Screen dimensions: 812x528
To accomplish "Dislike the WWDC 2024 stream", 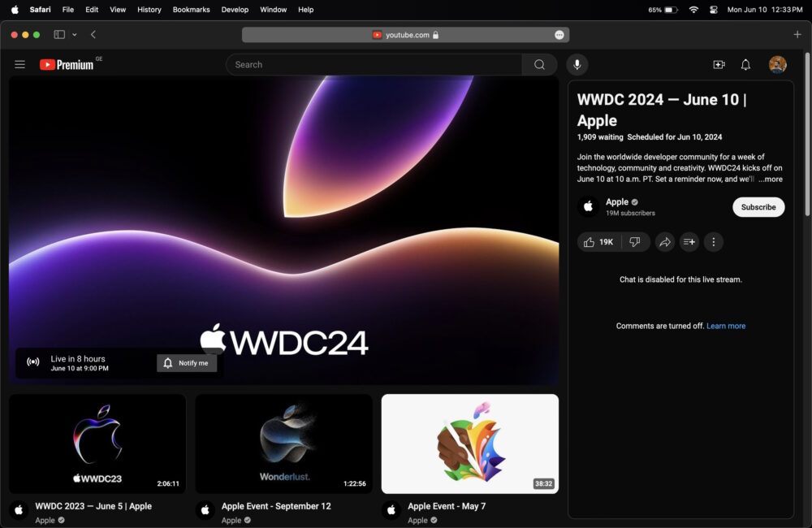I will (634, 241).
